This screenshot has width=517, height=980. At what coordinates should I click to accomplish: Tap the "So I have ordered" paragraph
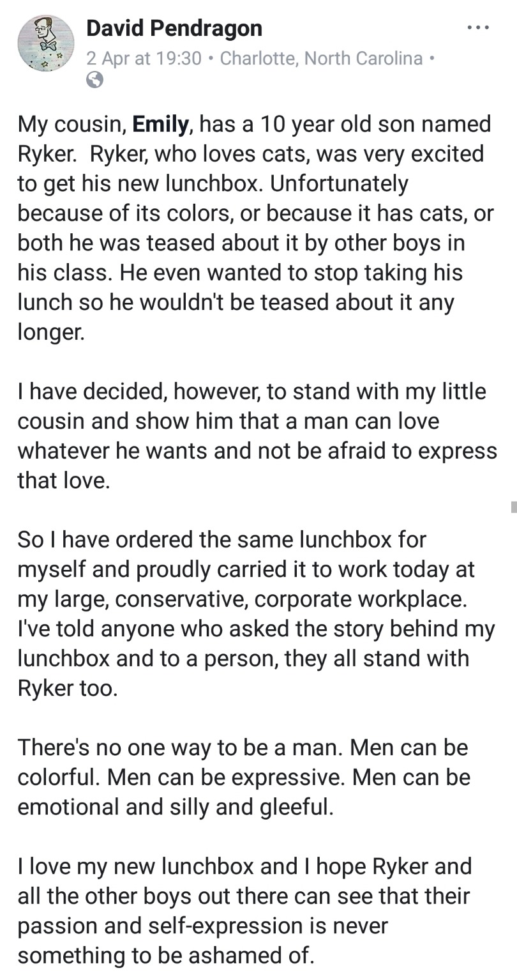[255, 613]
